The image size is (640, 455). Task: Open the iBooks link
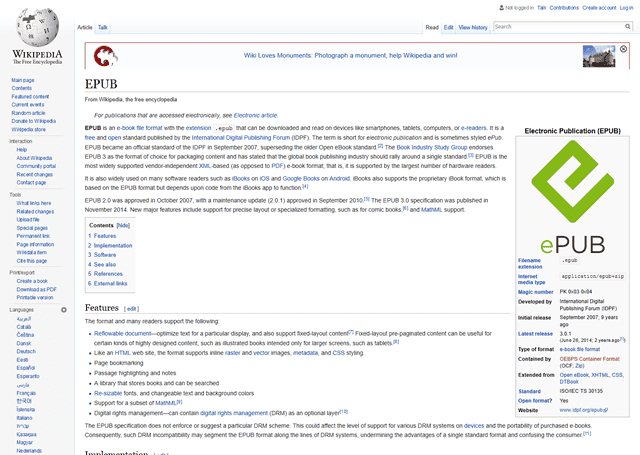(241, 178)
